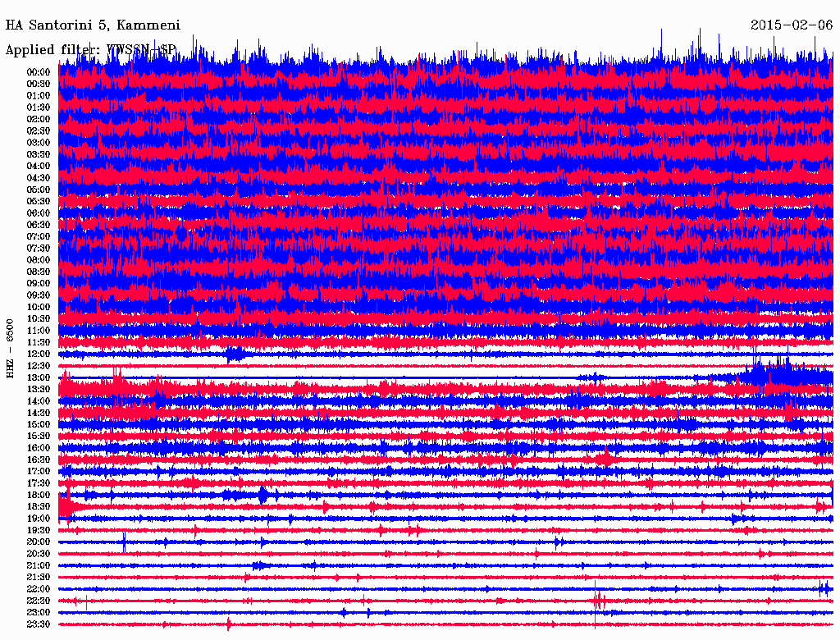This screenshot has width=840, height=640.
Task: Select the 20:00 time label
Action: tap(39, 542)
